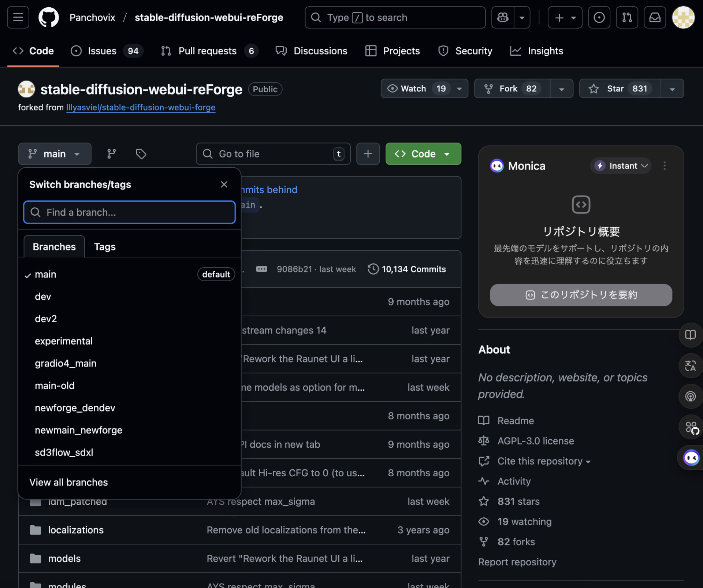Open Monica's Instant mode dropdown

click(621, 166)
